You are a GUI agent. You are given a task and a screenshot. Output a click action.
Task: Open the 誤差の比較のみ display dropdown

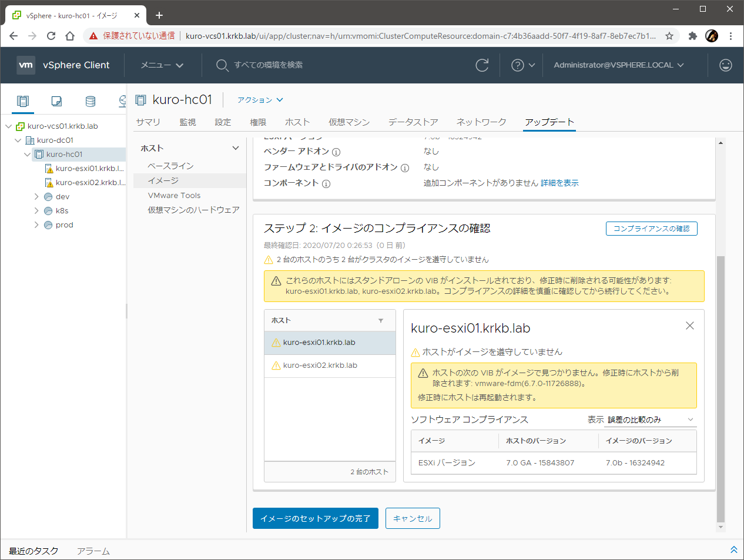tap(651, 420)
